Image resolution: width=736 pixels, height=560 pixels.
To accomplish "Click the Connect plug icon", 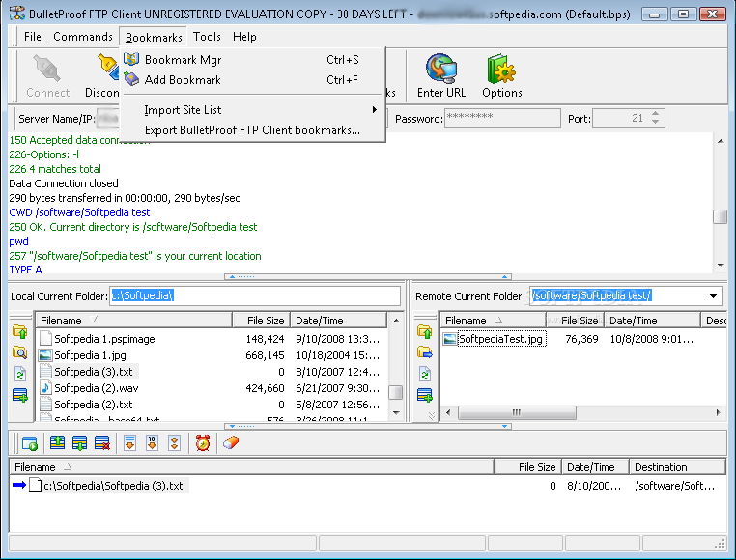I will pyautogui.click(x=47, y=69).
